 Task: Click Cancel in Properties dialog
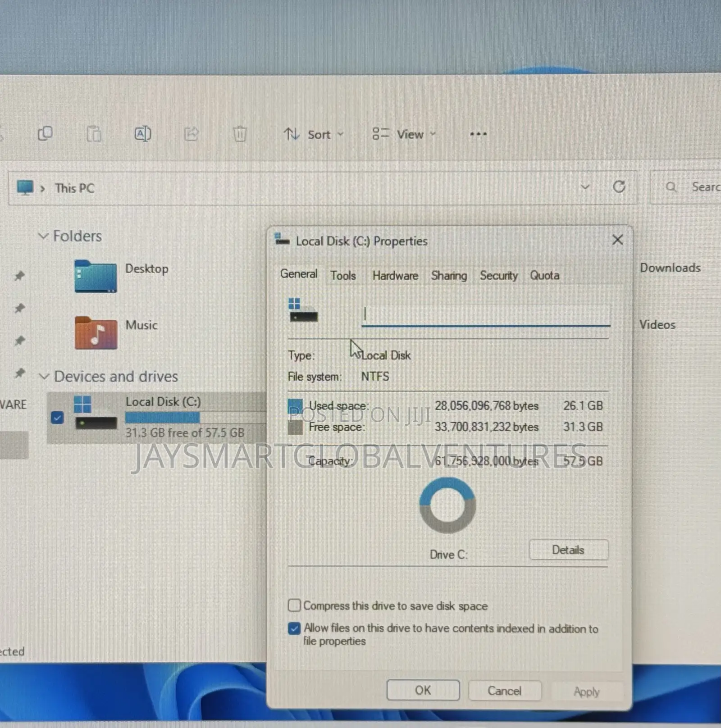(505, 691)
